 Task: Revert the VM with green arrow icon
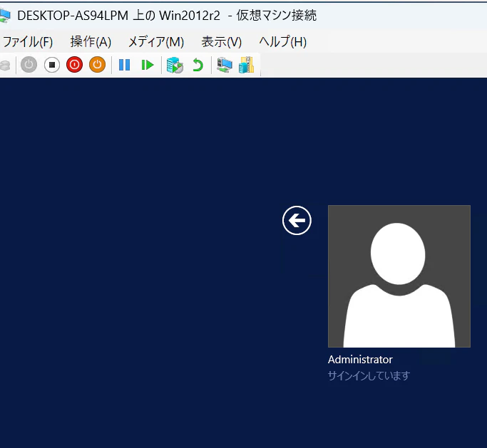point(198,65)
